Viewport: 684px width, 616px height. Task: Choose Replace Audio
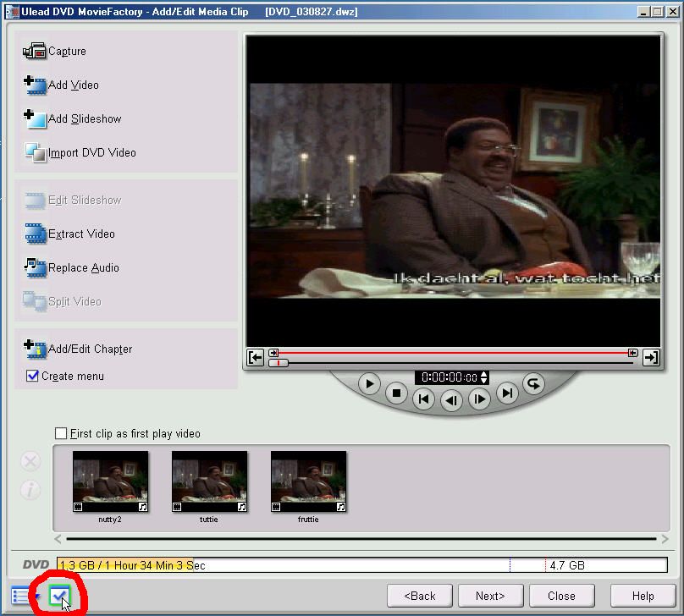(x=72, y=267)
